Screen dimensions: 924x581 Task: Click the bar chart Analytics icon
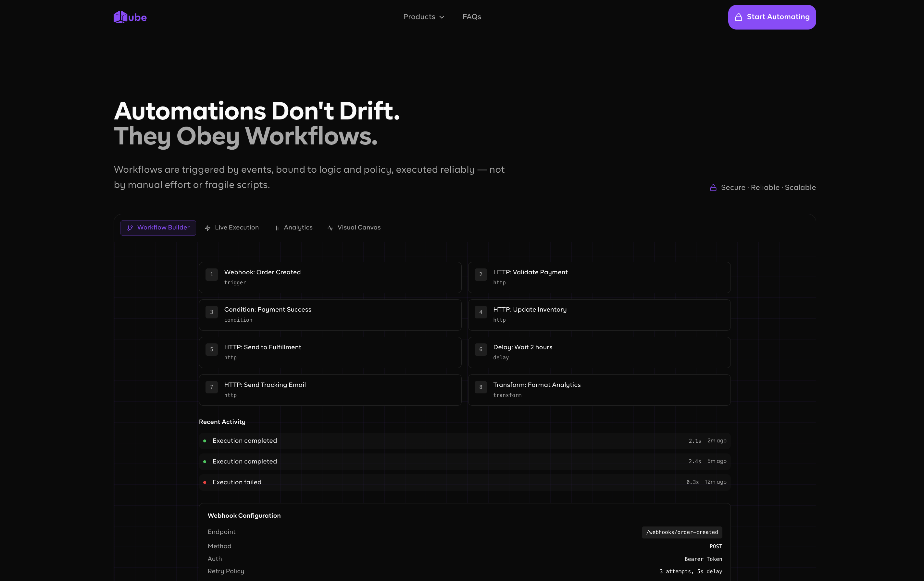click(276, 228)
